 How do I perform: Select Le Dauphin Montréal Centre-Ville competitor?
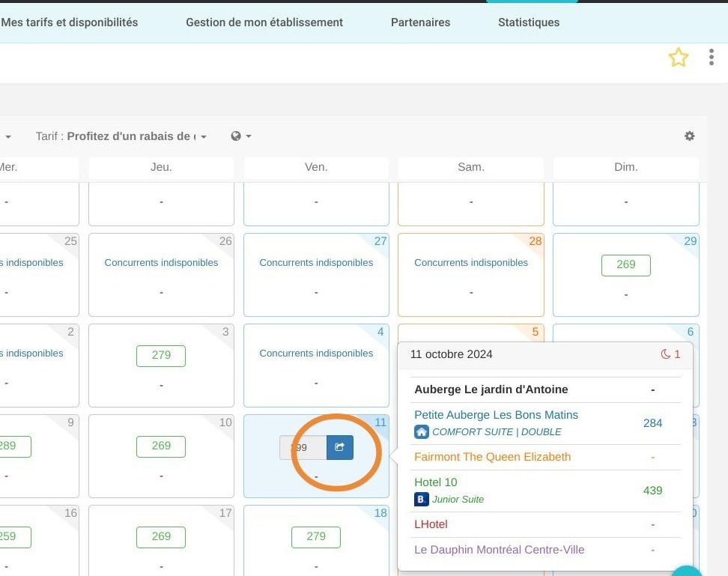pos(499,550)
